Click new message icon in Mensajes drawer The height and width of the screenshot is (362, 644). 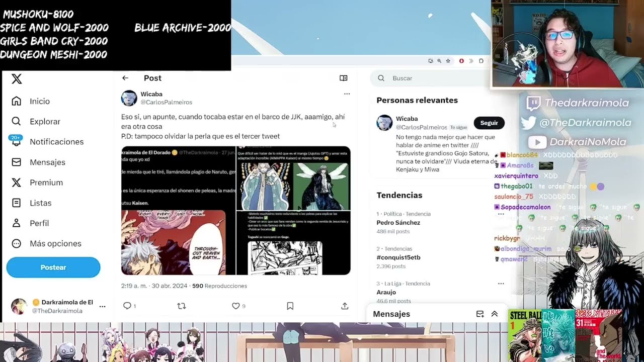click(x=480, y=314)
